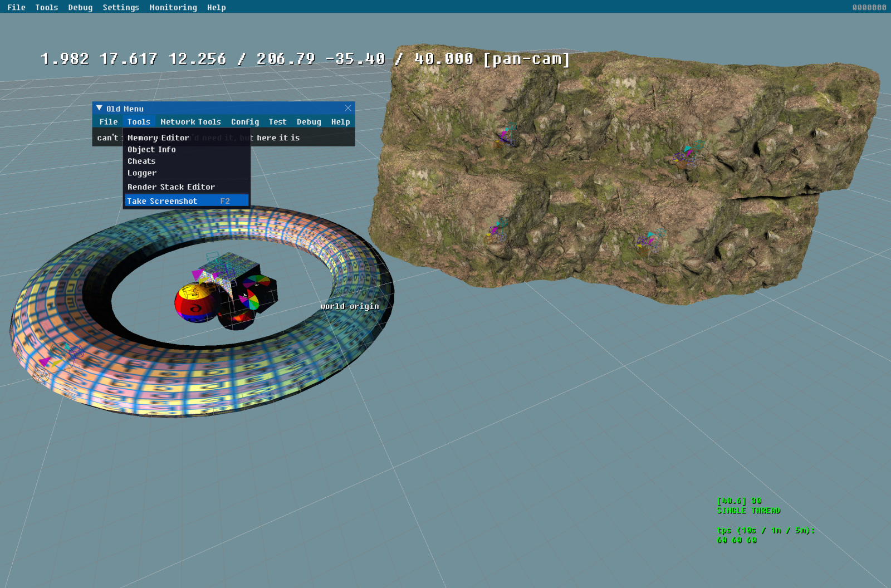The width and height of the screenshot is (891, 588).
Task: Open Test menu in Old Menu
Action: click(277, 121)
